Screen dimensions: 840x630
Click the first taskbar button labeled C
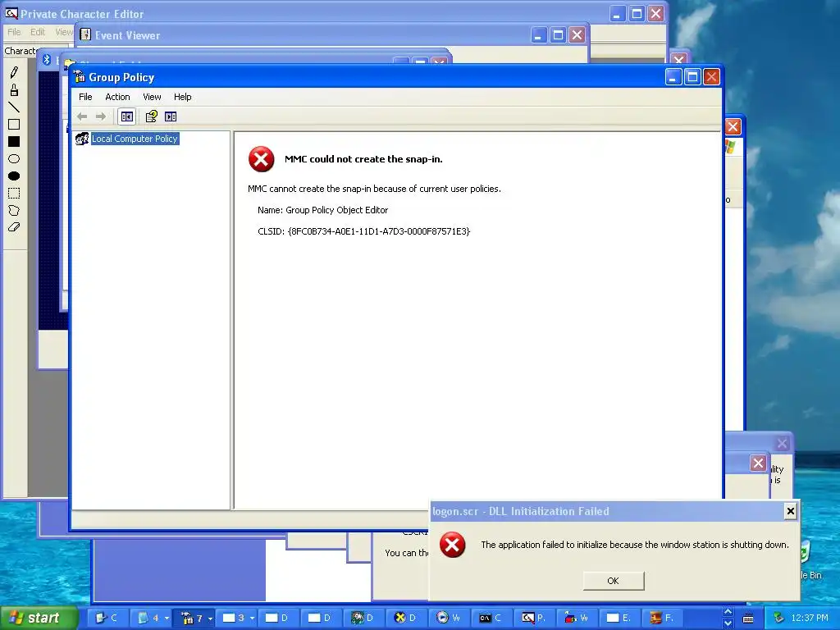(x=109, y=619)
